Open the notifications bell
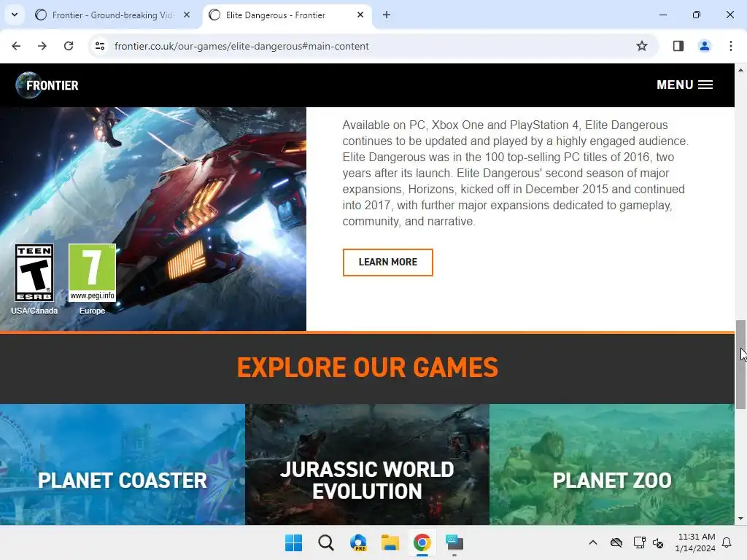Image resolution: width=747 pixels, height=560 pixels. point(727,542)
